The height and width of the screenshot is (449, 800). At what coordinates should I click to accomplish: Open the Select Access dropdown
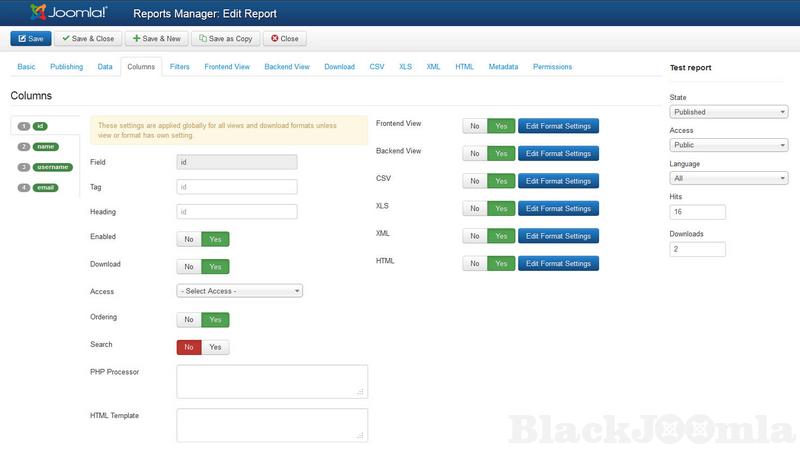point(239,291)
